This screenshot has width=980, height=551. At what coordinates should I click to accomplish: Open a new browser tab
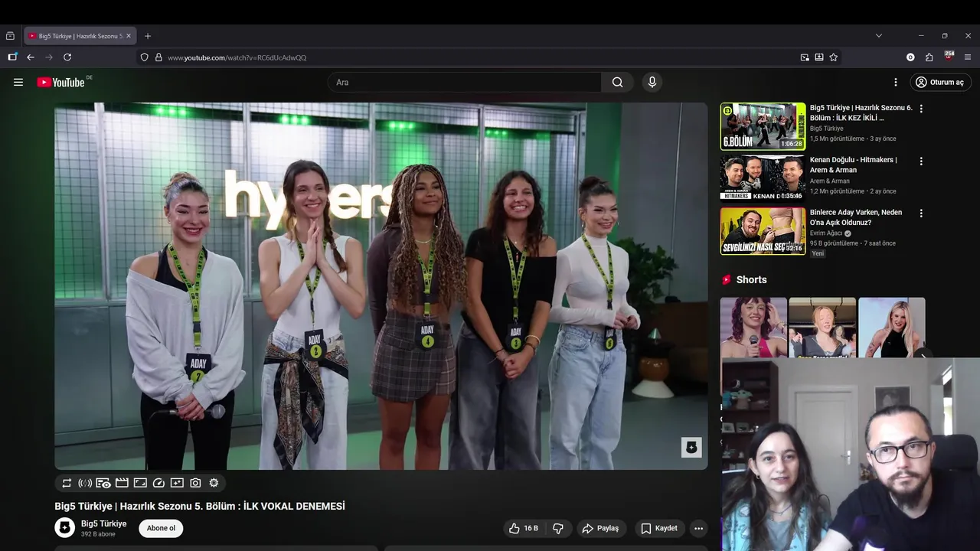[148, 36]
